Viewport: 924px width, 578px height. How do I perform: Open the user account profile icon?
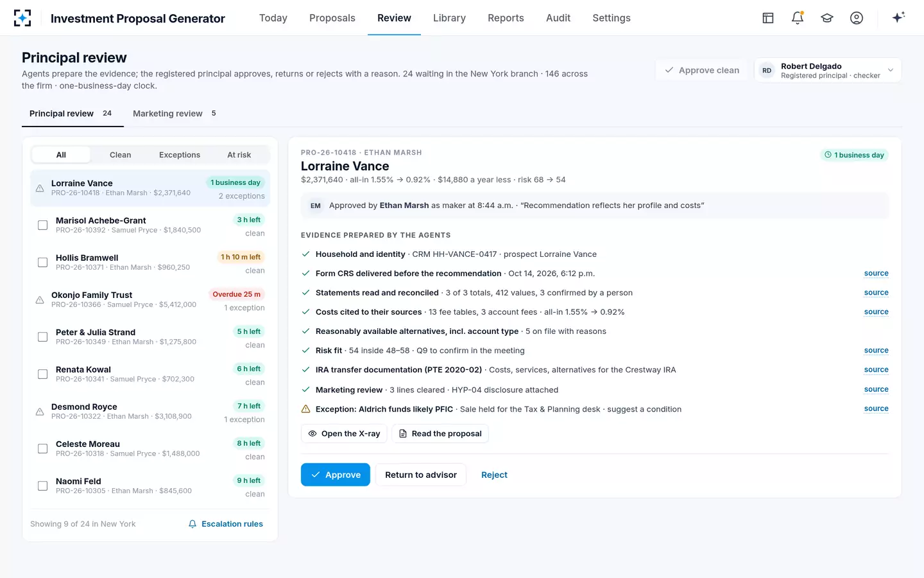pyautogui.click(x=857, y=18)
